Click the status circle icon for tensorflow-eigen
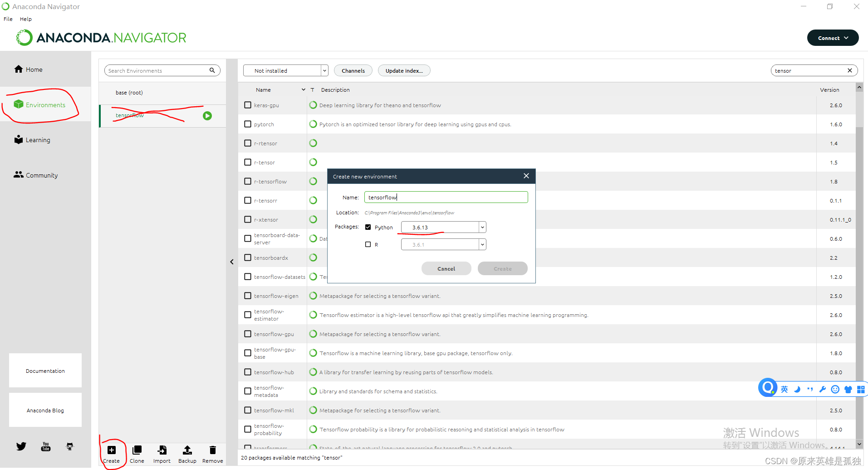This screenshot has height=470, width=868. [313, 296]
